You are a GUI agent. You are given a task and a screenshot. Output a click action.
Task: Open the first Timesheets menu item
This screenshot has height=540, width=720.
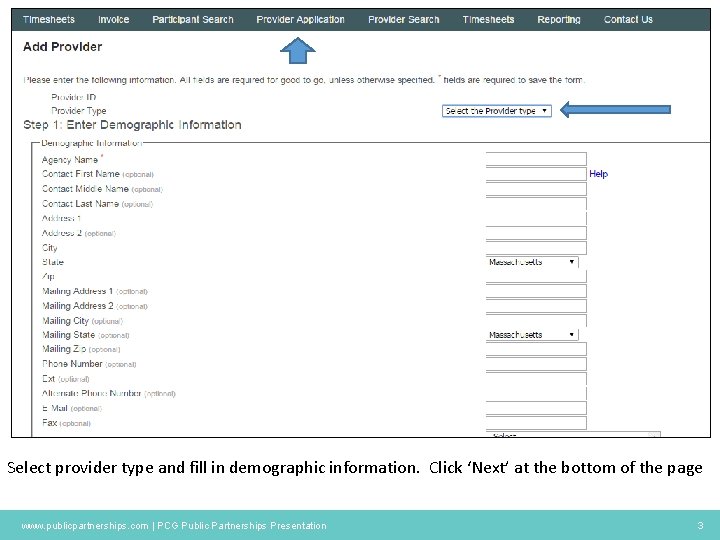pos(49,20)
